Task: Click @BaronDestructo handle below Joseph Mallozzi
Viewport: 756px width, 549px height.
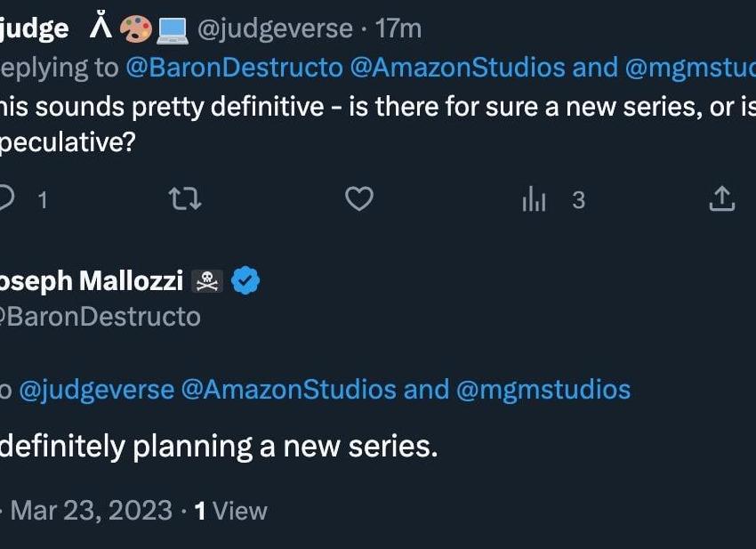Action: pos(100,317)
